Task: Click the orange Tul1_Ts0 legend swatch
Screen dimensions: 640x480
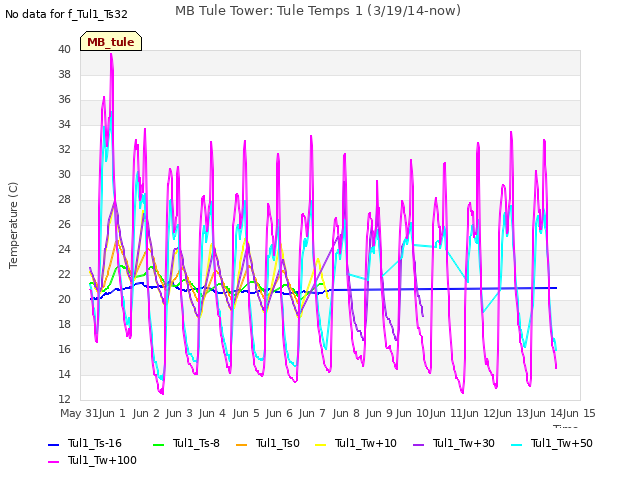Action: coord(242,444)
